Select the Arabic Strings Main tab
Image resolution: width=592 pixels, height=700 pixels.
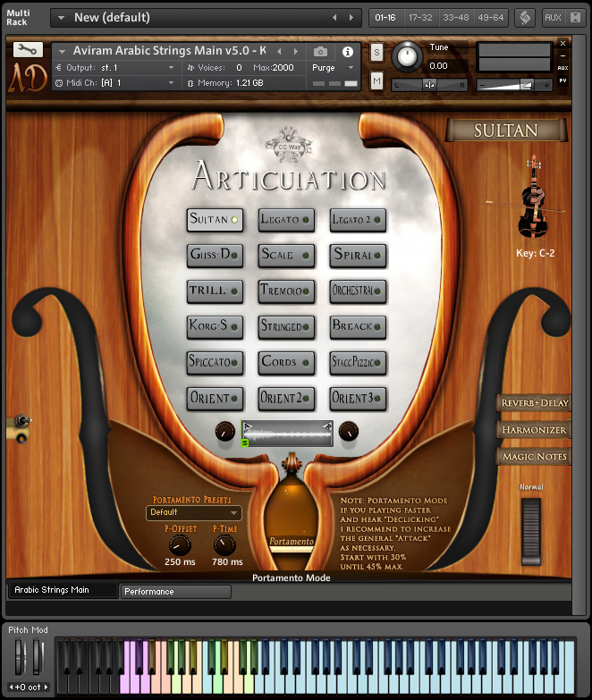pyautogui.click(x=63, y=590)
